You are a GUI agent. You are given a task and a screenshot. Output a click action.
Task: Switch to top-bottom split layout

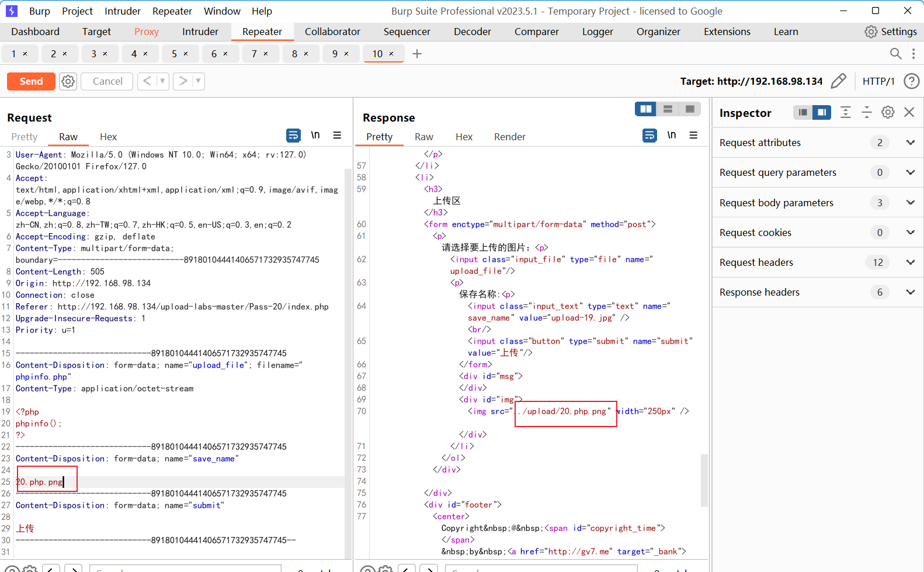click(668, 109)
